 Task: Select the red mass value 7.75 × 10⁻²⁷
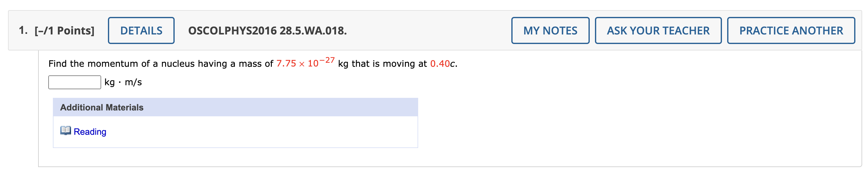coord(305,62)
